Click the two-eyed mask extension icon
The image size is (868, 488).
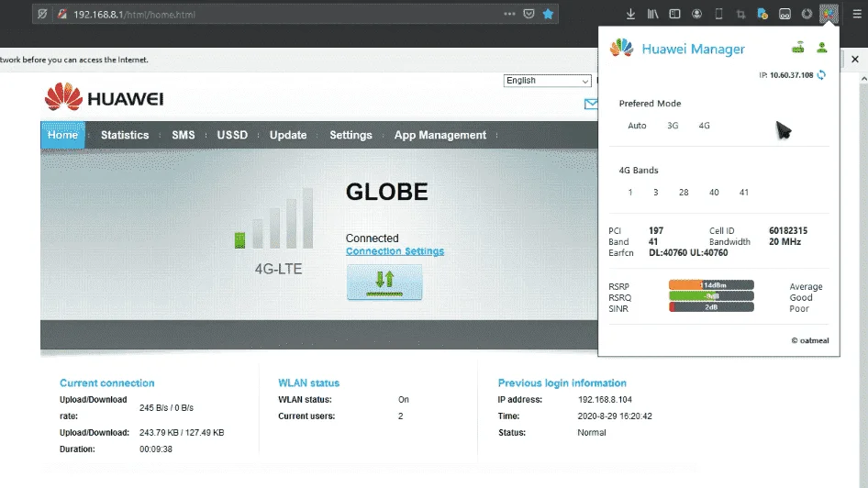(785, 15)
